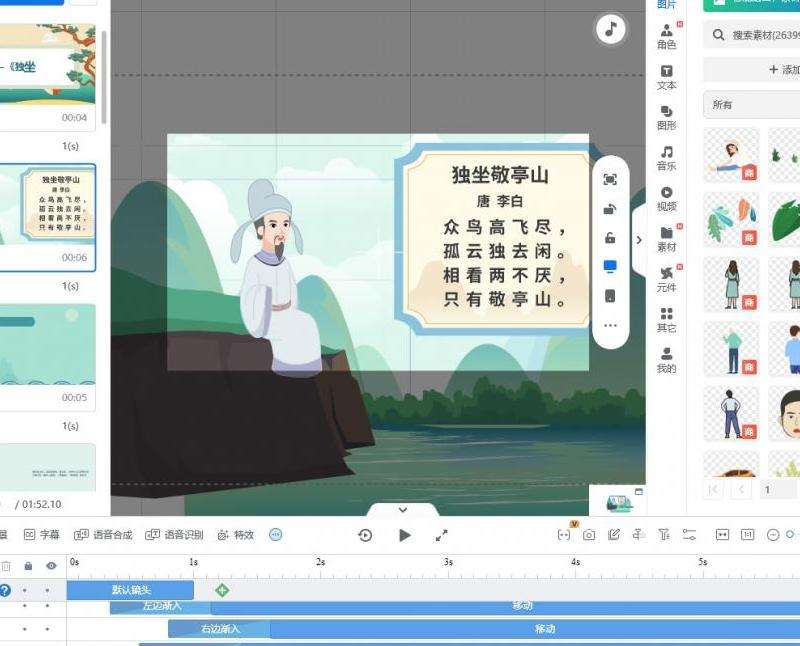Click the music note button on canvas
Image resolution: width=800 pixels, height=646 pixels.
point(610,29)
